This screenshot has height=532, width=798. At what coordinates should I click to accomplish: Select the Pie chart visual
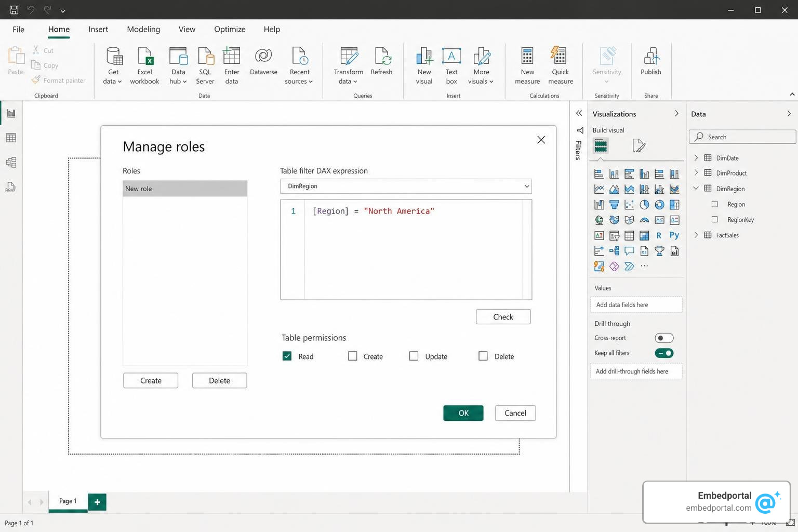(x=644, y=205)
